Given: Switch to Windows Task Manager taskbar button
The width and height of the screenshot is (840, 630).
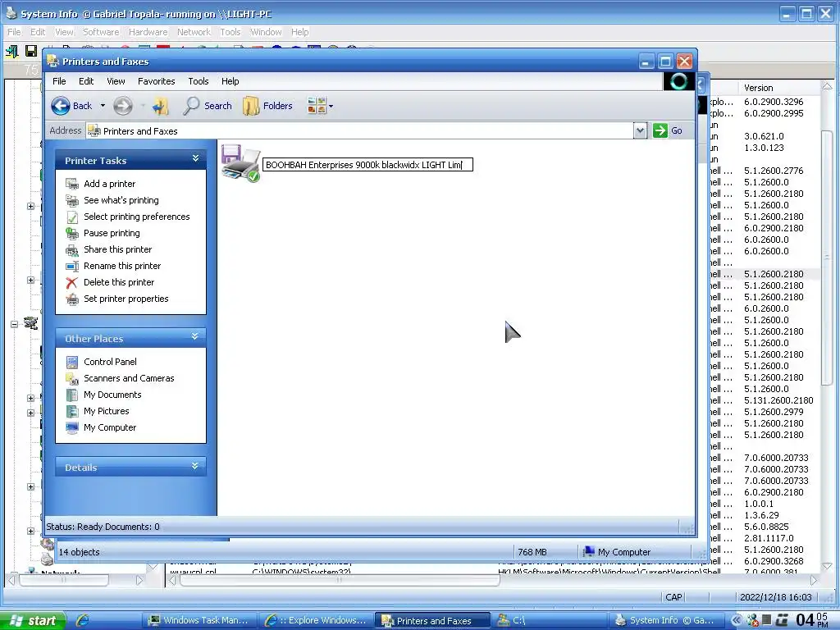Looking at the screenshot, I should (x=199, y=620).
